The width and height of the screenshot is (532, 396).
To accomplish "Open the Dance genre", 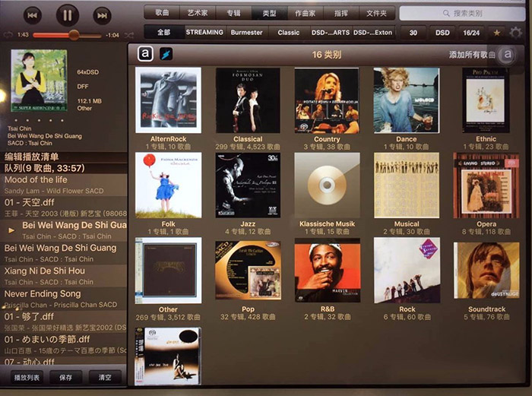I will coord(407,109).
